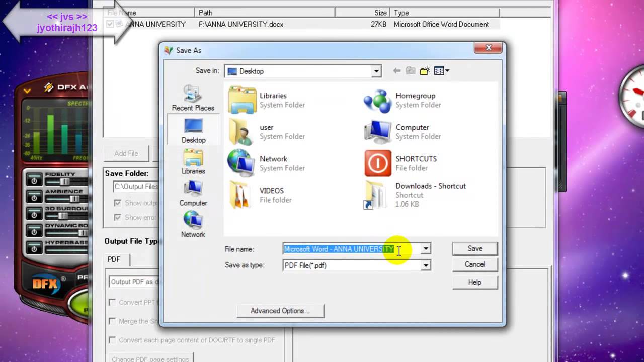Select the Computer item in file list
The height and width of the screenshot is (362, 644).
point(403,131)
